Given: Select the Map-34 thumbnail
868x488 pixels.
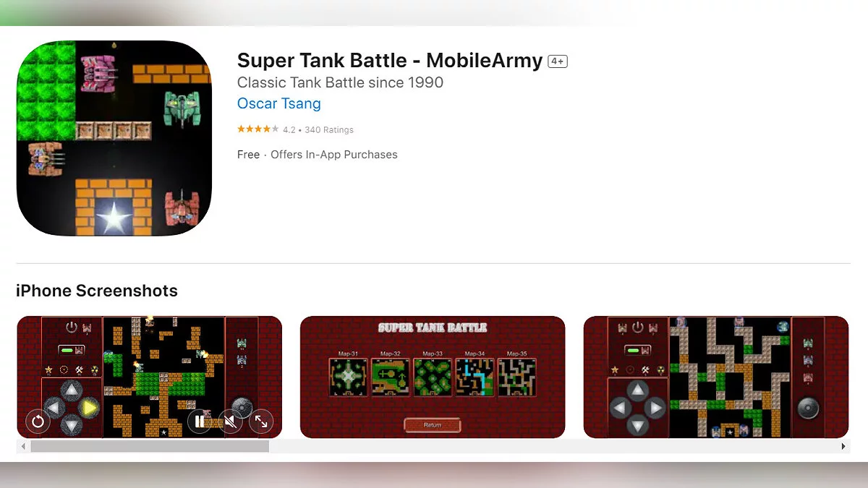Looking at the screenshot, I should [x=475, y=377].
